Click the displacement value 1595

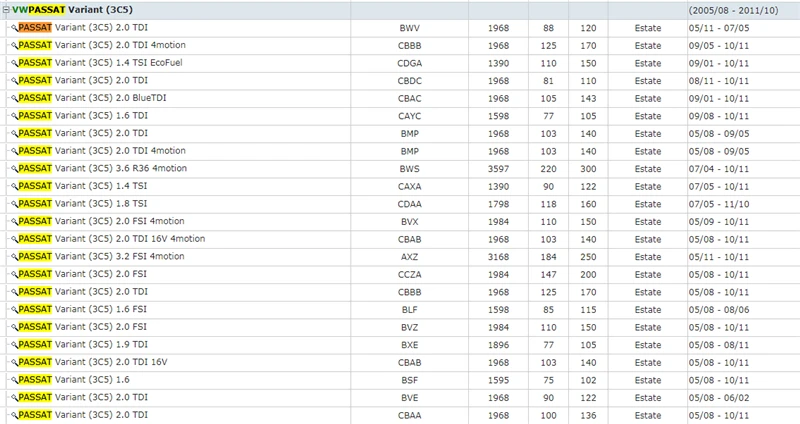tap(498, 380)
